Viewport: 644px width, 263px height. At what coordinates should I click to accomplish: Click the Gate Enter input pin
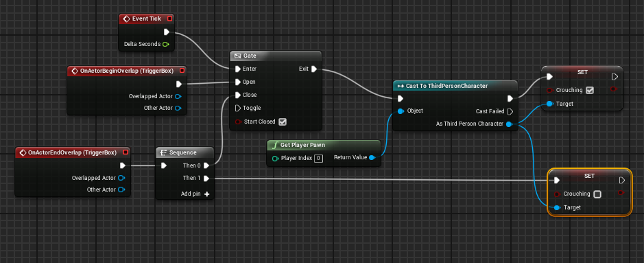pos(238,69)
